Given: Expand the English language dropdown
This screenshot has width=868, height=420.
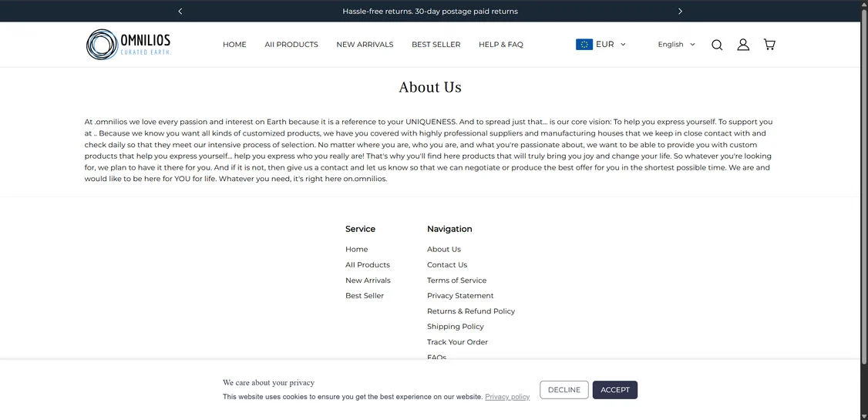Looking at the screenshot, I should point(676,44).
